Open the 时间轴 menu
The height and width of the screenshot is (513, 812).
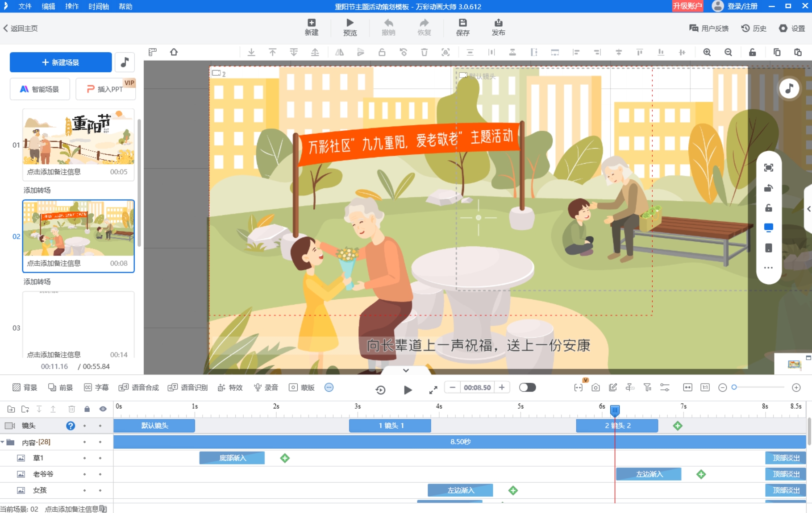coord(99,6)
